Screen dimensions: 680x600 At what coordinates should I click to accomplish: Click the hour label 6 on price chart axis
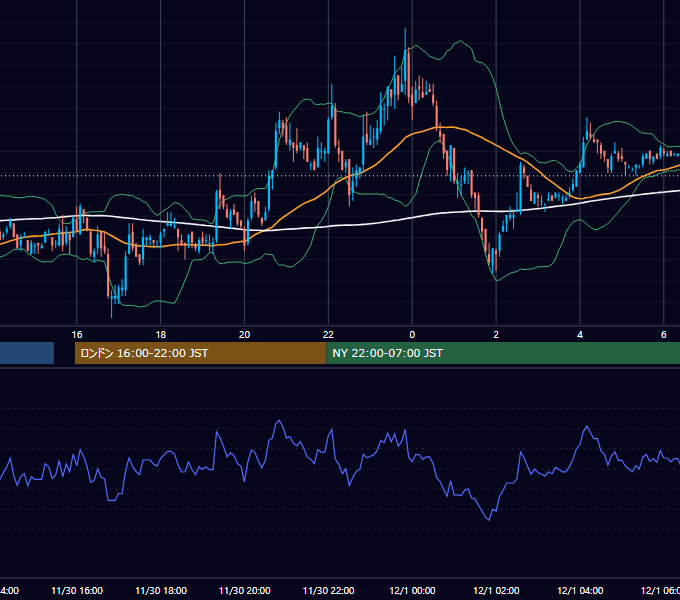click(x=664, y=335)
